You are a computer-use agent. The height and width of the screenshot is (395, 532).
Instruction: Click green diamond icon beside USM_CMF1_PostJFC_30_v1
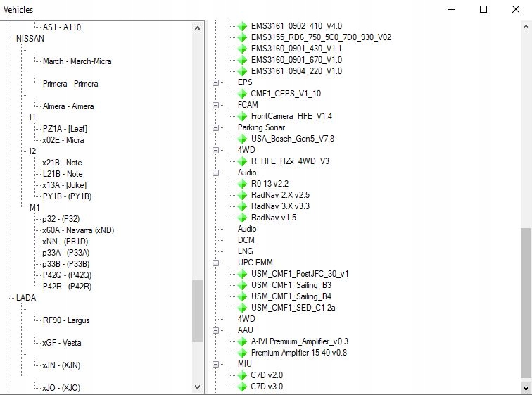pos(242,274)
